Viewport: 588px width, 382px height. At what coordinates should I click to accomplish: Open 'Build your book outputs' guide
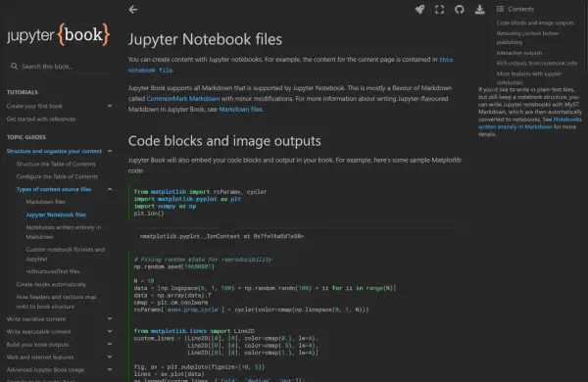coord(37,345)
